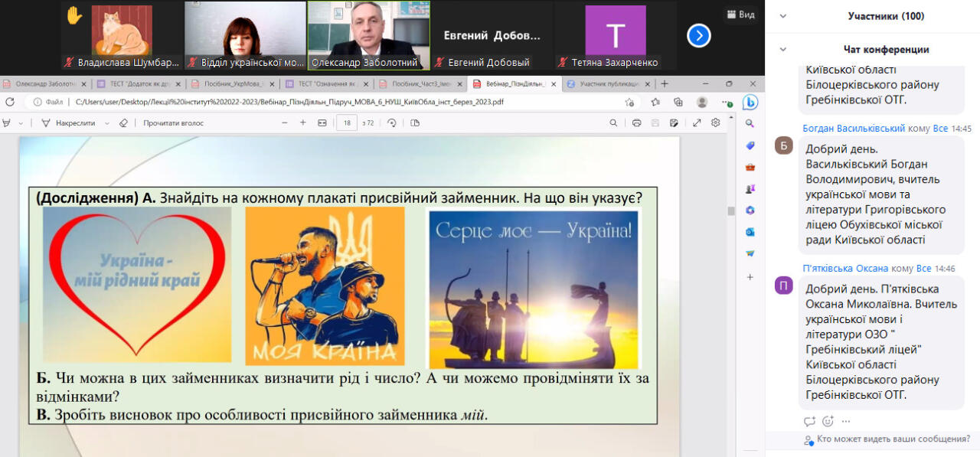The width and height of the screenshot is (980, 457).
Task: Click sender name Богдан Васильківський in chat
Action: tap(854, 129)
